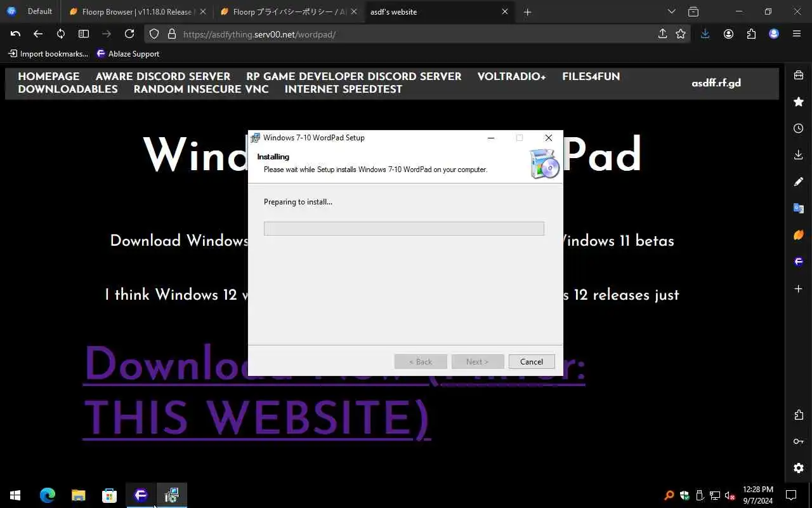Add a new sidebar panel with plus

799,289
